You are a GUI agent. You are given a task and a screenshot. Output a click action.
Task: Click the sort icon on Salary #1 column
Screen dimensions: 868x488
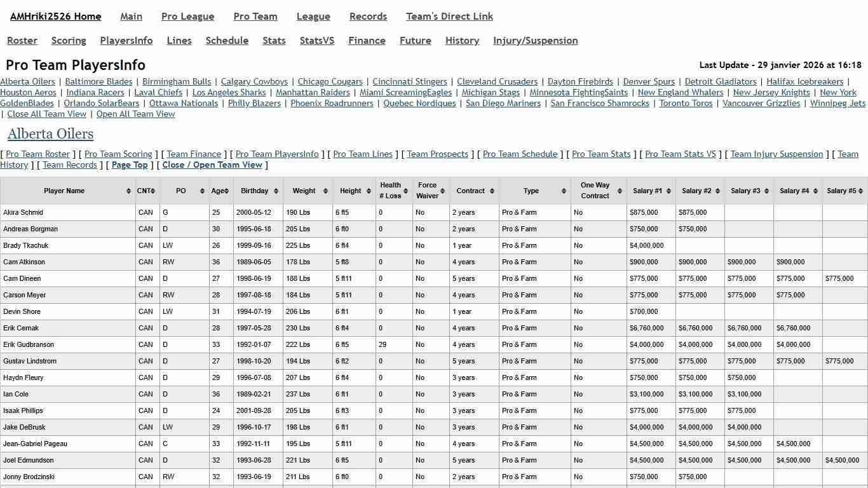[x=668, y=191]
